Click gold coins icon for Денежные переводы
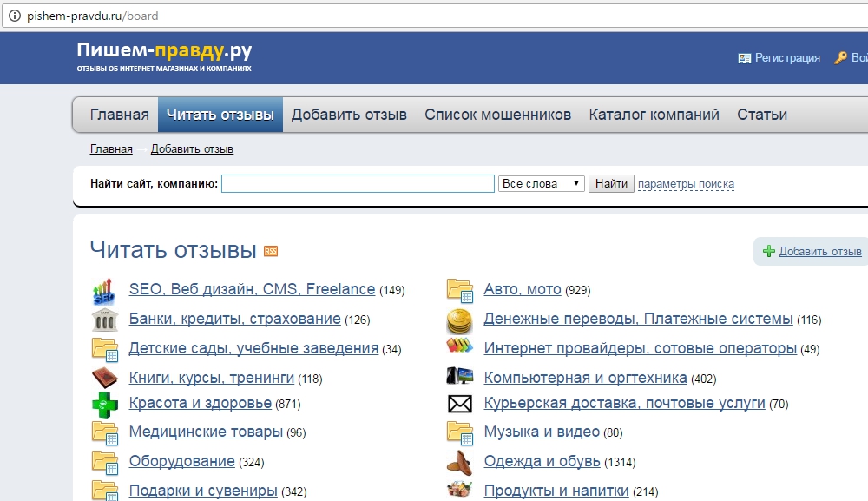 pos(459,321)
